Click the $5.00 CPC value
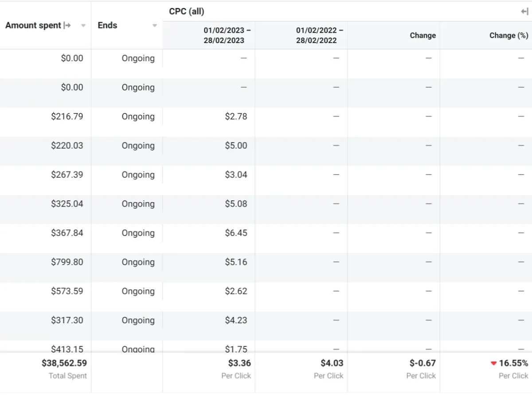The height and width of the screenshot is (395, 532). coord(236,146)
